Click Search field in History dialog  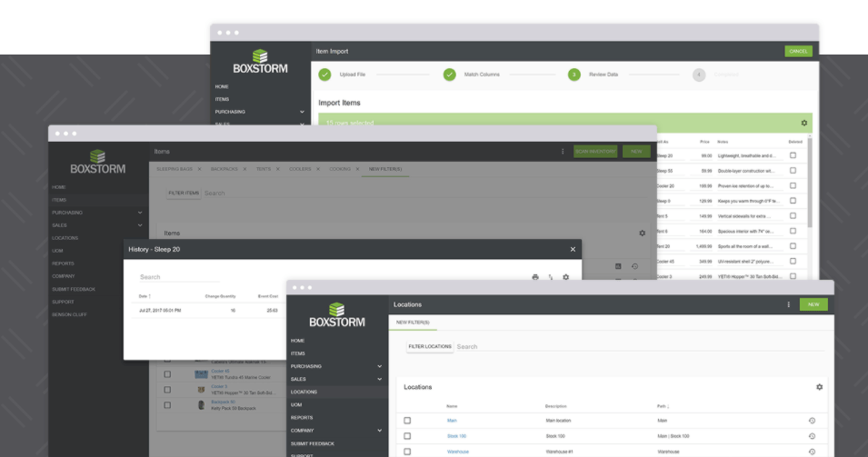click(179, 277)
